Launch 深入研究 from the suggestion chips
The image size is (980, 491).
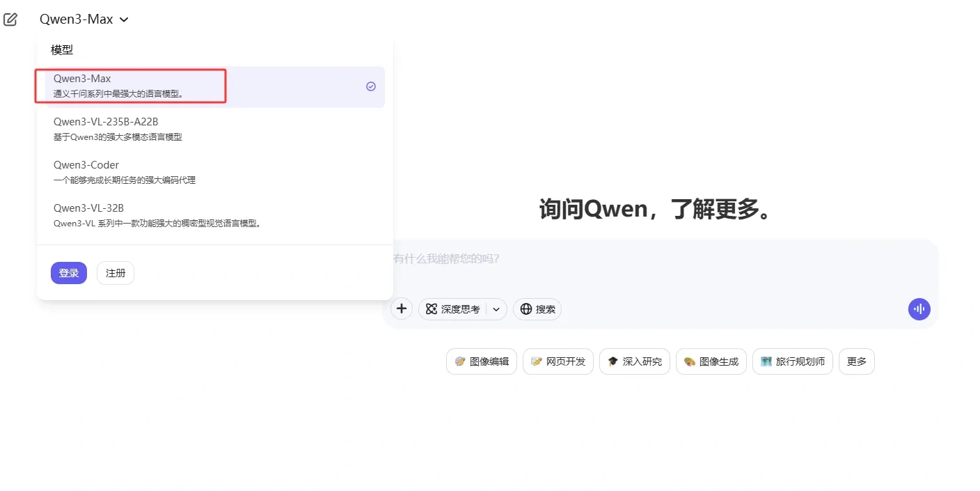[634, 361]
